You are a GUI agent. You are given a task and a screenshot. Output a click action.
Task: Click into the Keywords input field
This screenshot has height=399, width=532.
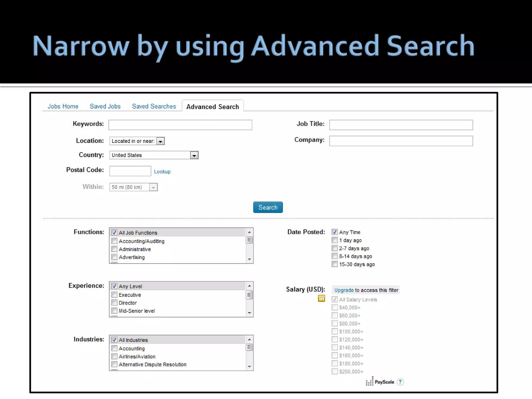pos(180,125)
